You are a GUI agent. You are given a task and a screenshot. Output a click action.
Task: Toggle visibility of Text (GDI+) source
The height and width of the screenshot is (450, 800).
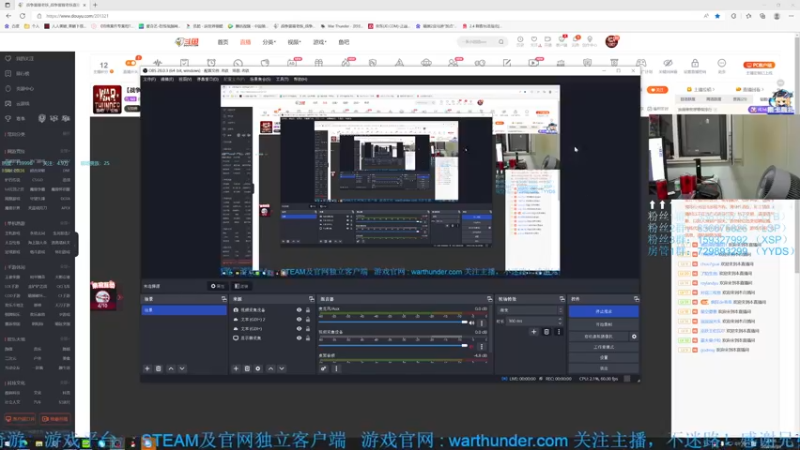pos(299,329)
